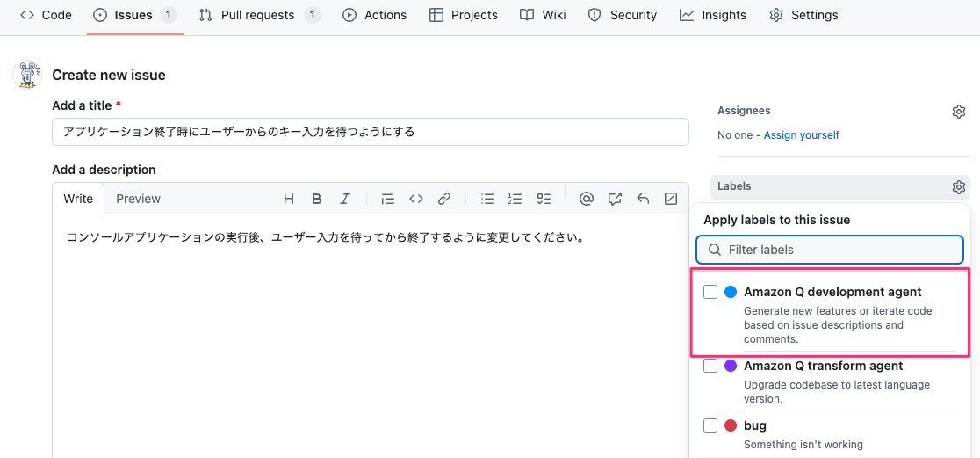This screenshot has height=458, width=980.
Task: Click the red bug label color dot
Action: (730, 425)
